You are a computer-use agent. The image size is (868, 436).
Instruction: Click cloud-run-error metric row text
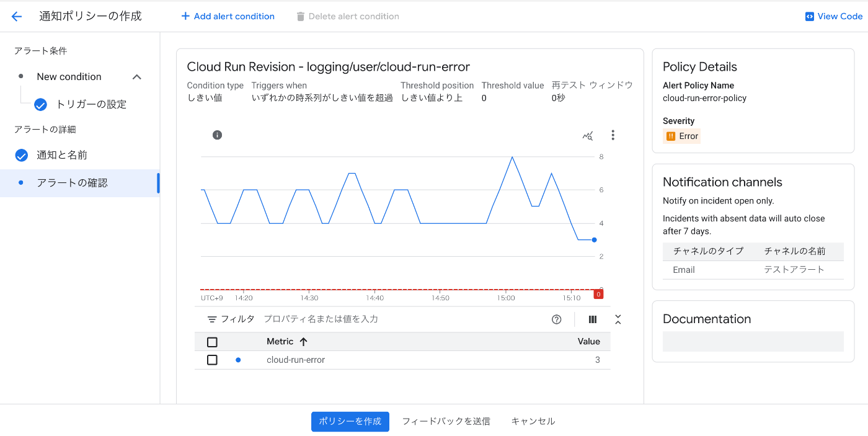point(296,360)
